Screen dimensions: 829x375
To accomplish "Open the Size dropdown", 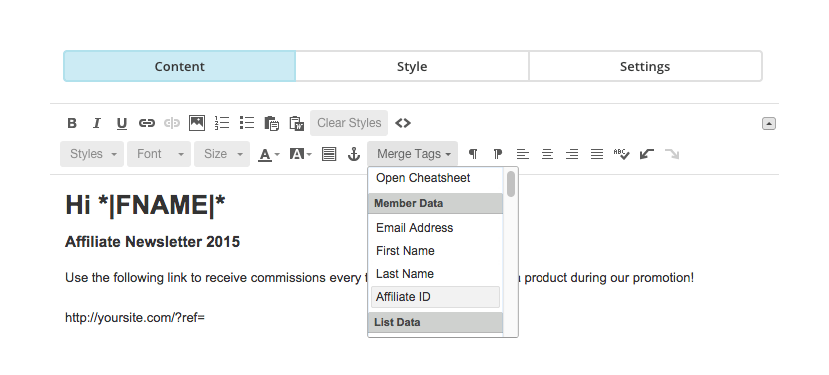I will coord(222,154).
